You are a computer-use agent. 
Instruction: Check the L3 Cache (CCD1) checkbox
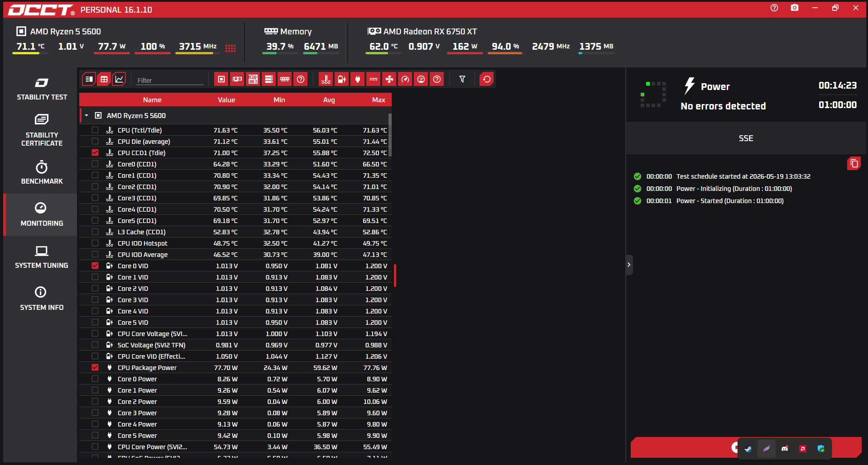[x=95, y=232]
